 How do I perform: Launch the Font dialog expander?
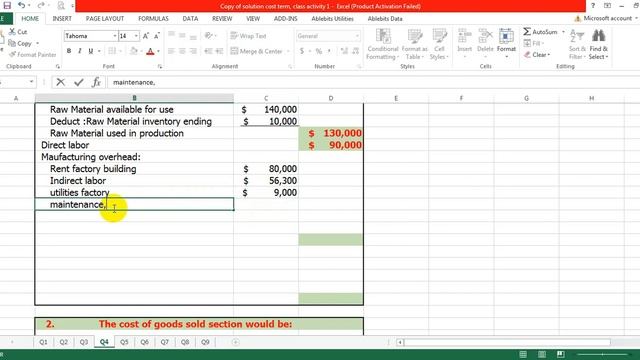tap(160, 66)
